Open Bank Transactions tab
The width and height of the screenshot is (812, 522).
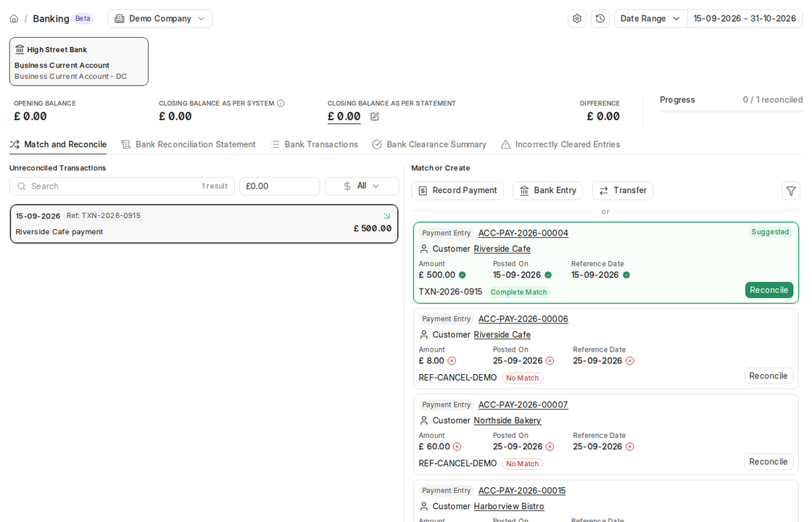(x=314, y=144)
